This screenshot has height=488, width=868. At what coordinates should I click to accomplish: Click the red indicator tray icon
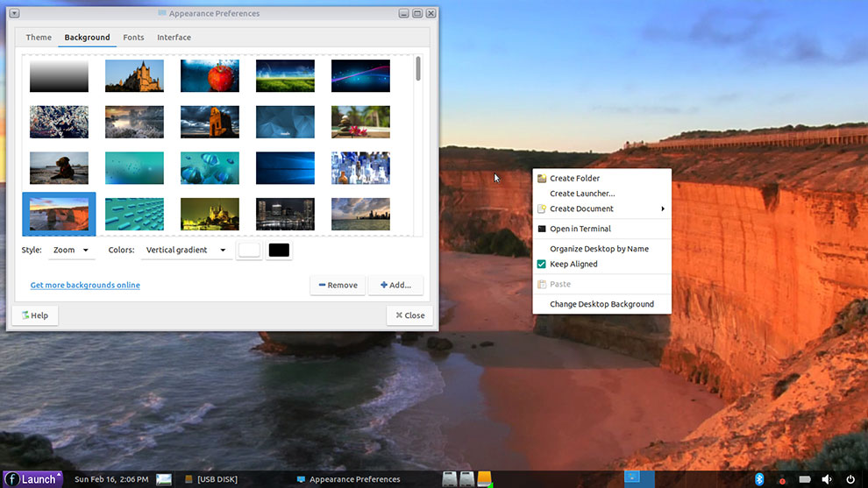[782, 480]
